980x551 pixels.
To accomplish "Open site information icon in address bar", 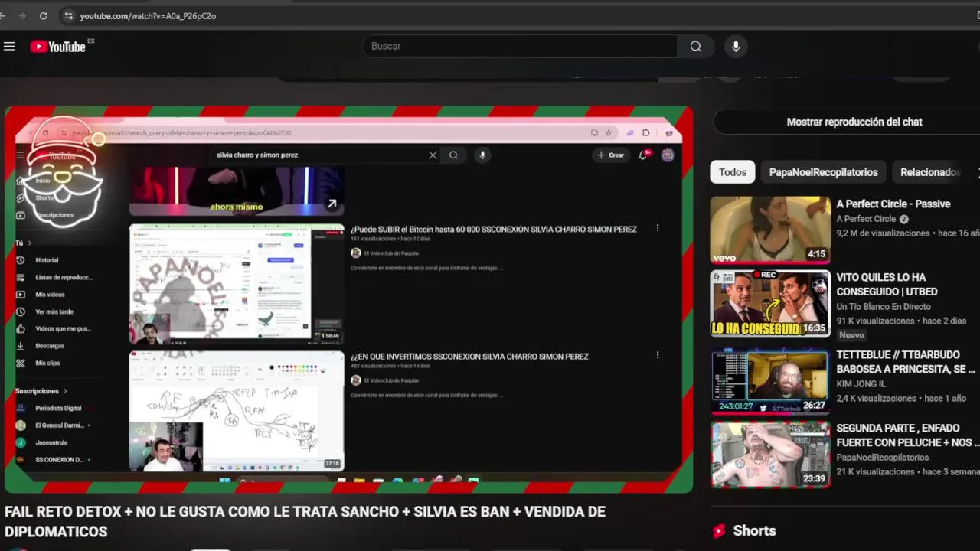I will click(68, 15).
